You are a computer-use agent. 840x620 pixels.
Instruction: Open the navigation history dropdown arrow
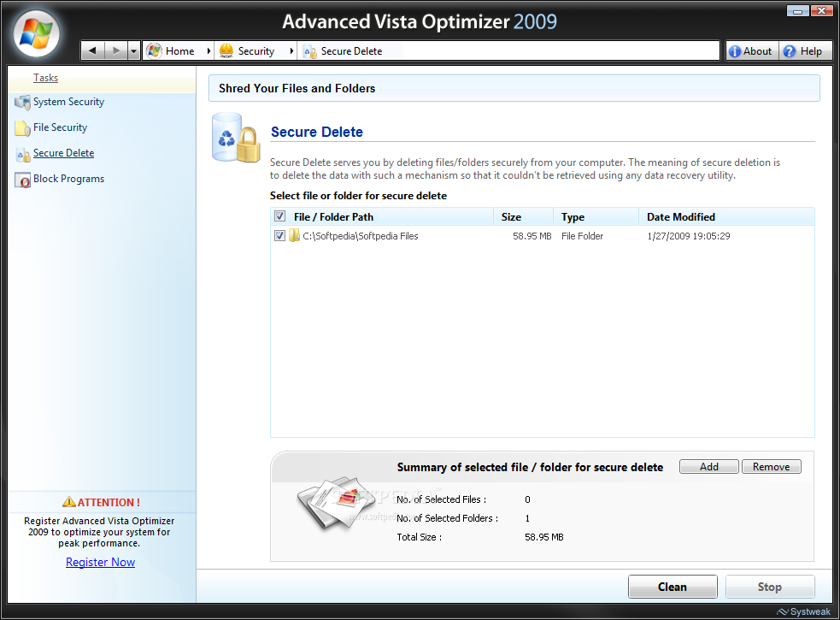tap(134, 51)
